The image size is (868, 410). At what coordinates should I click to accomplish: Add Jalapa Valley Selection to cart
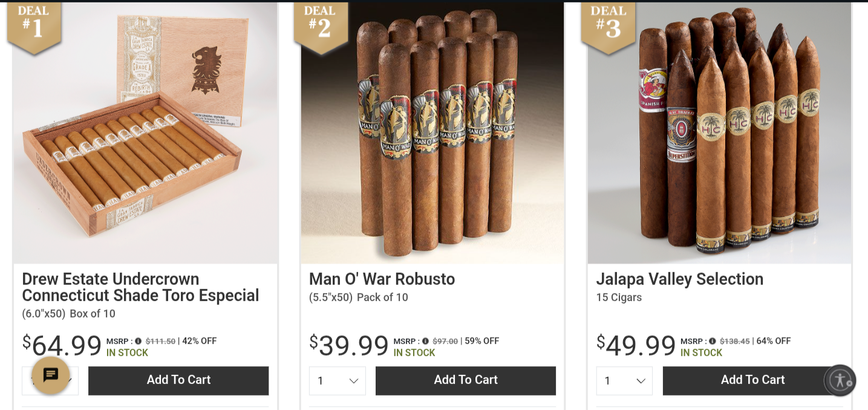(x=752, y=381)
